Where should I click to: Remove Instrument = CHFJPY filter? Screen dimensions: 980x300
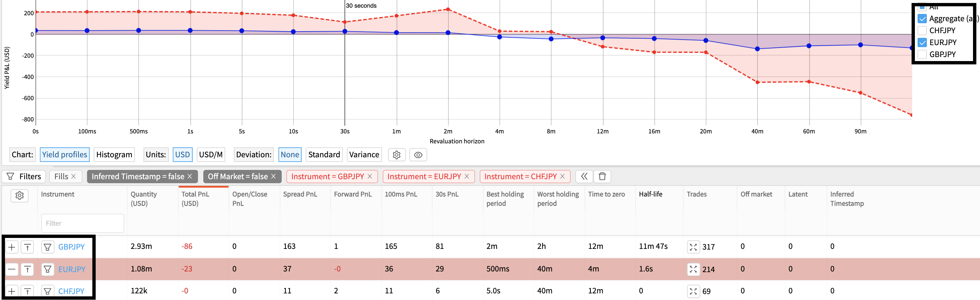[562, 177]
